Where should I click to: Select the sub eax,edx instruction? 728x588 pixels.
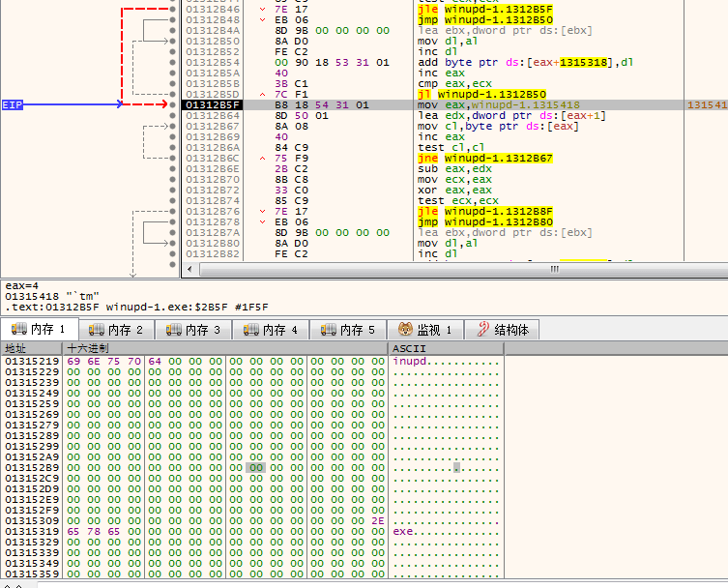pos(454,168)
